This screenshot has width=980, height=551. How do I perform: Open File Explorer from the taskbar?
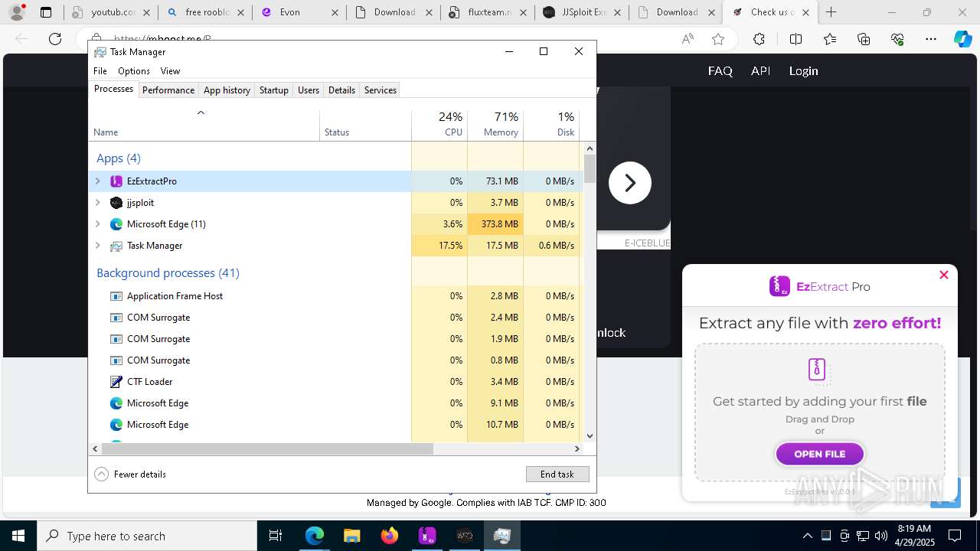tap(352, 536)
